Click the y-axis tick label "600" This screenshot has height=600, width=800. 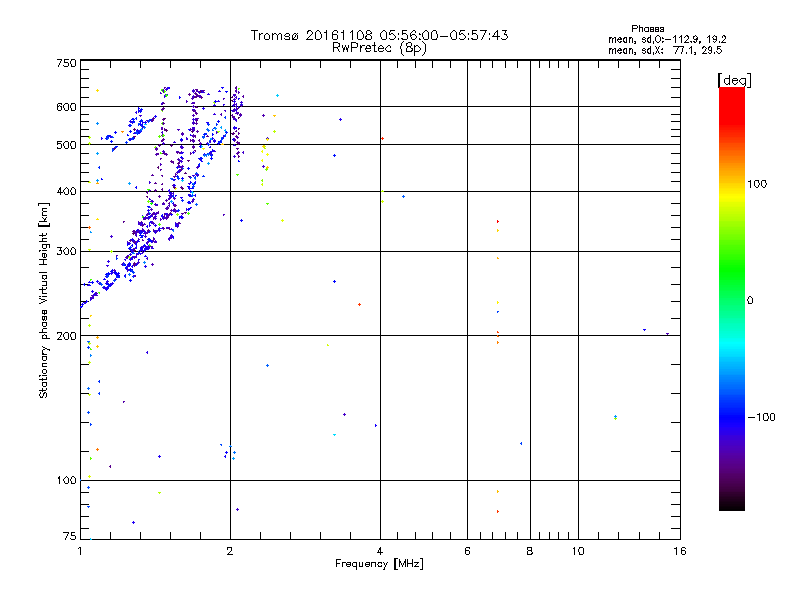click(x=66, y=107)
